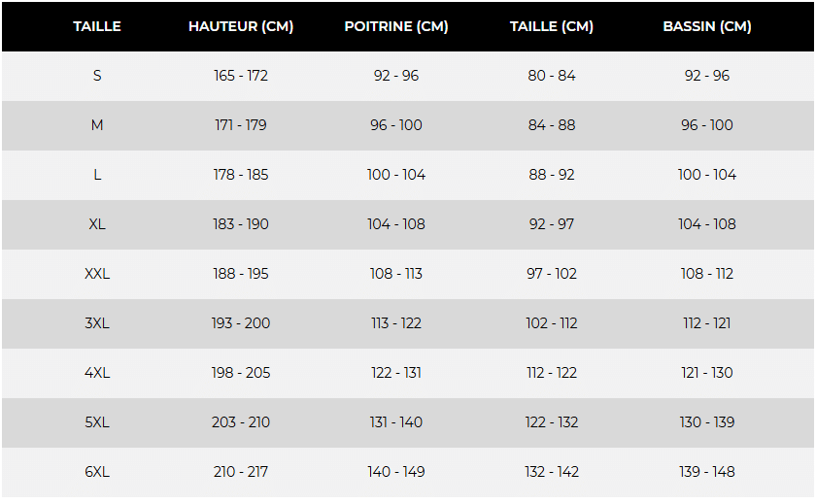Select the 5XL size label
Viewport: 816px width, 504px height.
[x=97, y=422]
